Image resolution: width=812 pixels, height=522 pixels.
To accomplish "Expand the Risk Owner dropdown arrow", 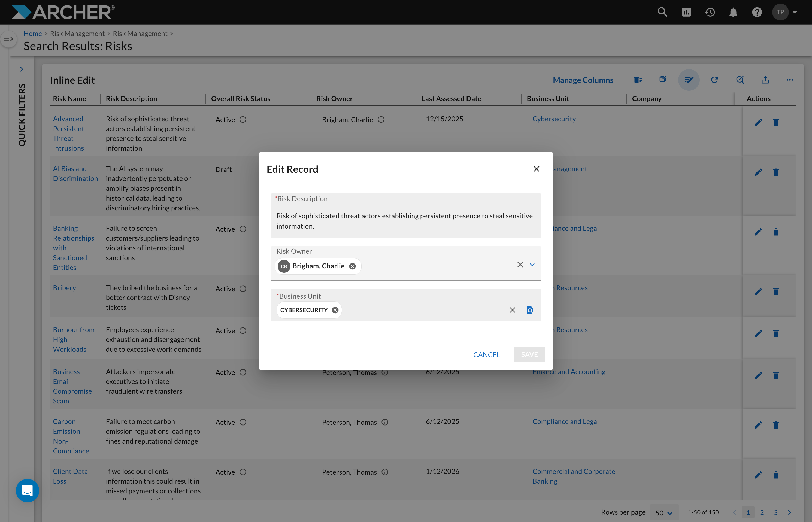I will click(532, 265).
